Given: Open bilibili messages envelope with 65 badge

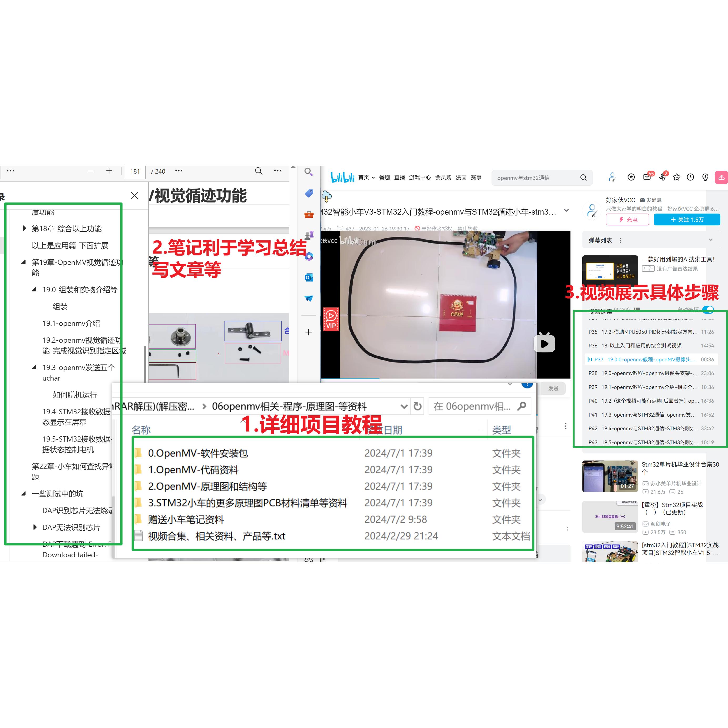Looking at the screenshot, I should coord(647,177).
